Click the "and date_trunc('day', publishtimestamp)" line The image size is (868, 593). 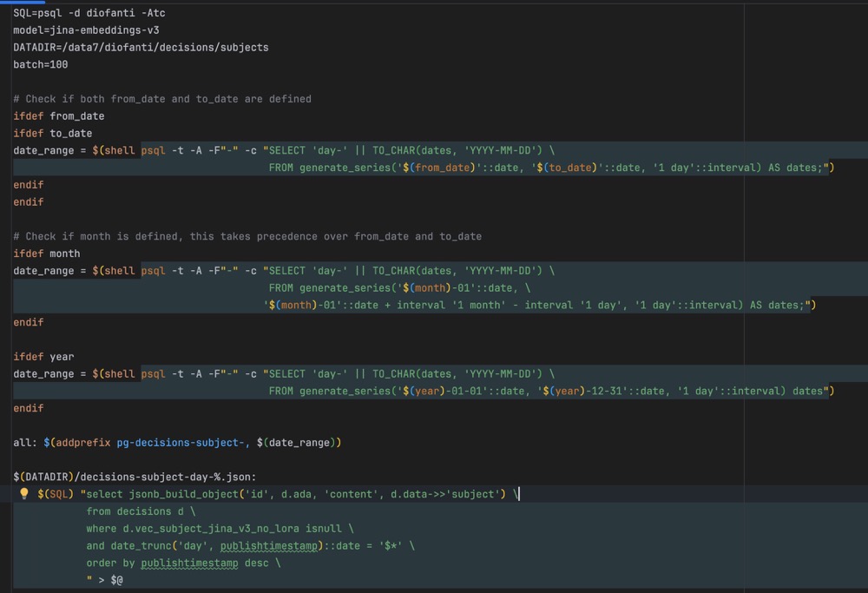250,545
